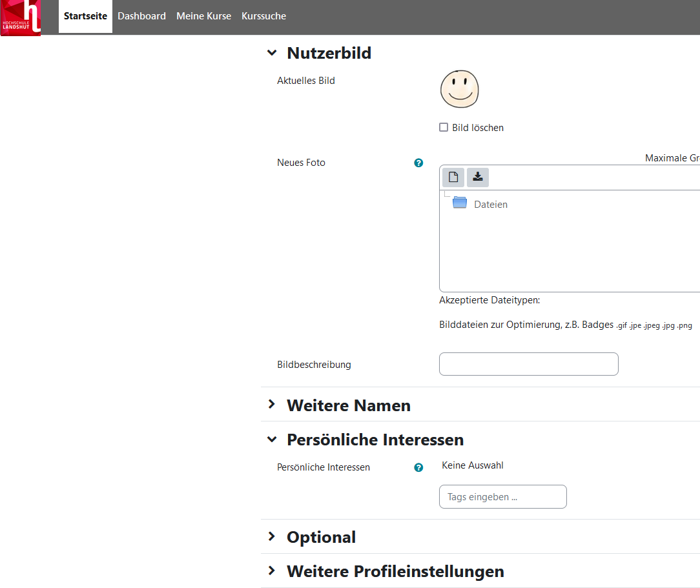Show help for Persönliche Interessen field
This screenshot has width=700, height=588.
pyautogui.click(x=418, y=467)
